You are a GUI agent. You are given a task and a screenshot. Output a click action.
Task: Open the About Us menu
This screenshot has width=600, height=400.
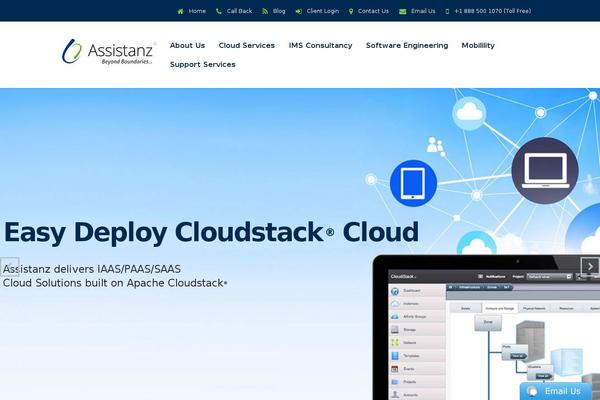coord(187,45)
